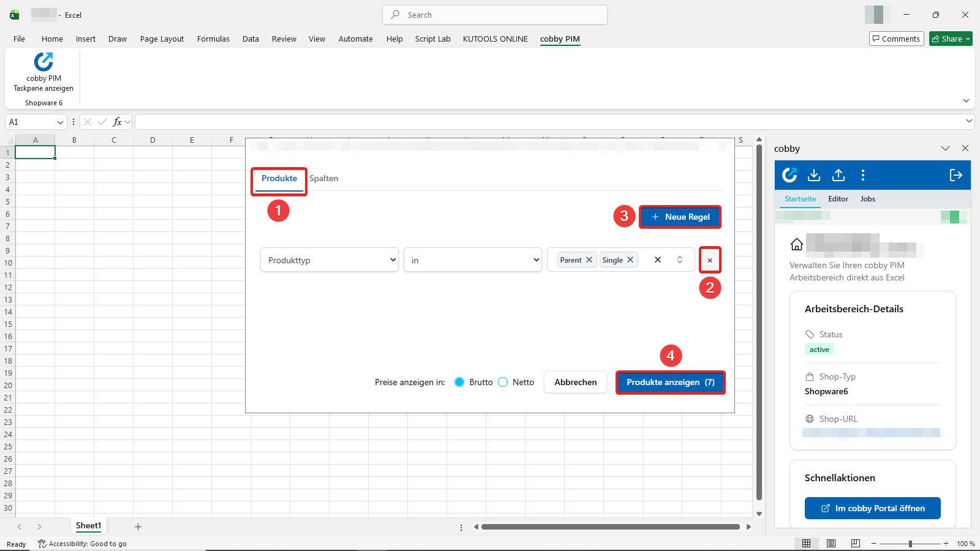Switch to Page Break Preview view in status bar
Screen dimensions: 980x551
(856, 543)
